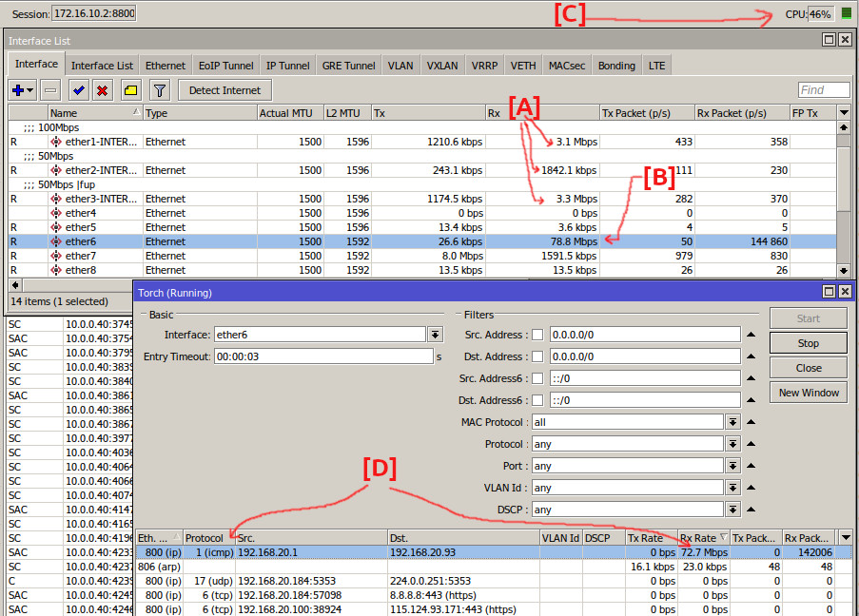This screenshot has width=859, height=616.
Task: Open the interface table column chooser dropdown
Action: tap(844, 113)
